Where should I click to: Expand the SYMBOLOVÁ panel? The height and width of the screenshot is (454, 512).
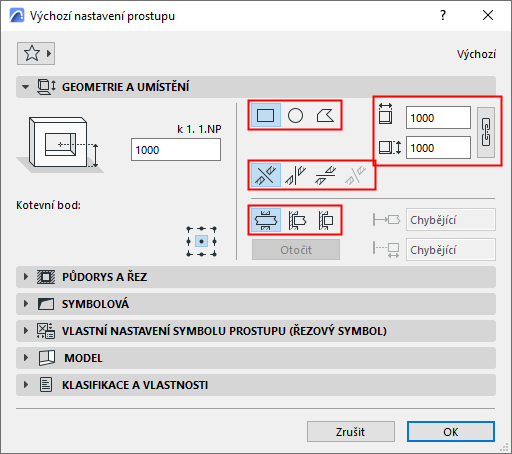[25, 304]
